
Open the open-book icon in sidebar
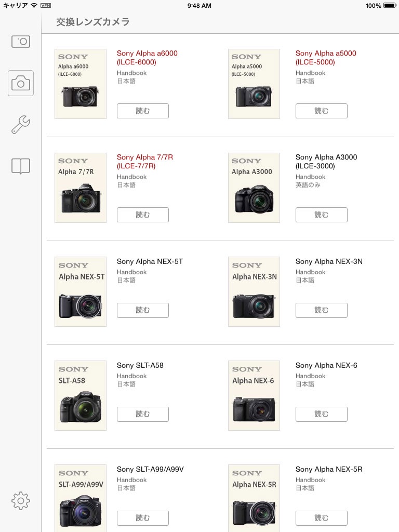point(21,166)
